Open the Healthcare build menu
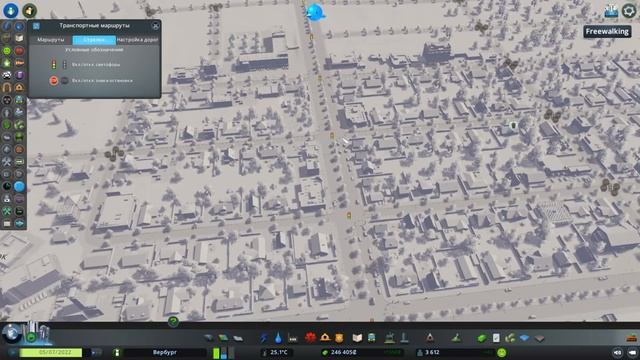Screen dimensions: 640x360 tap(310, 338)
